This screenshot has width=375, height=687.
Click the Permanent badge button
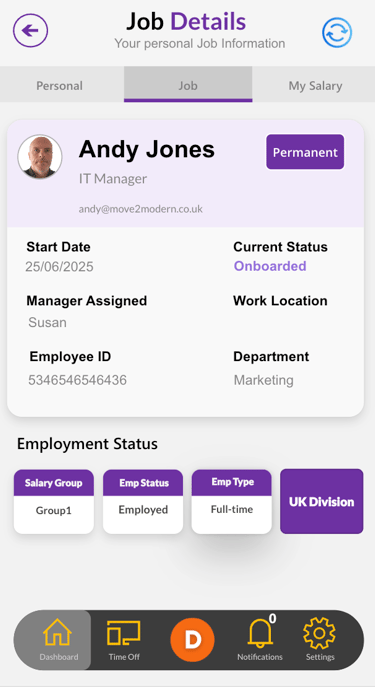point(305,152)
